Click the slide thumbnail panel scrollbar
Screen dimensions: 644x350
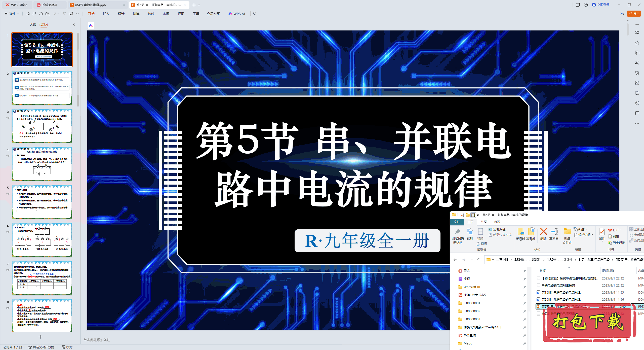coord(78,69)
